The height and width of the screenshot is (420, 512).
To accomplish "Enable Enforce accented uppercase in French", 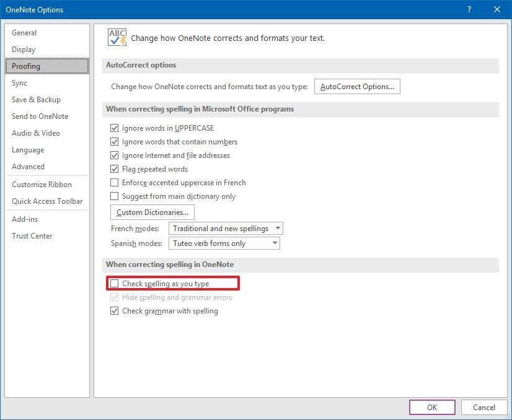I will (x=114, y=183).
